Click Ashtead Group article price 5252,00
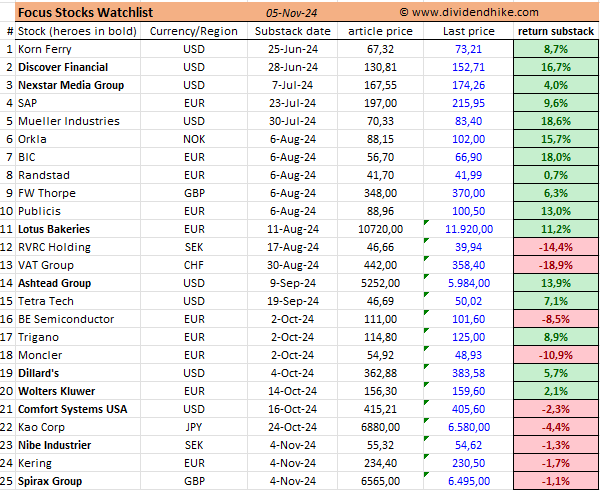The image size is (600, 490). tap(380, 283)
